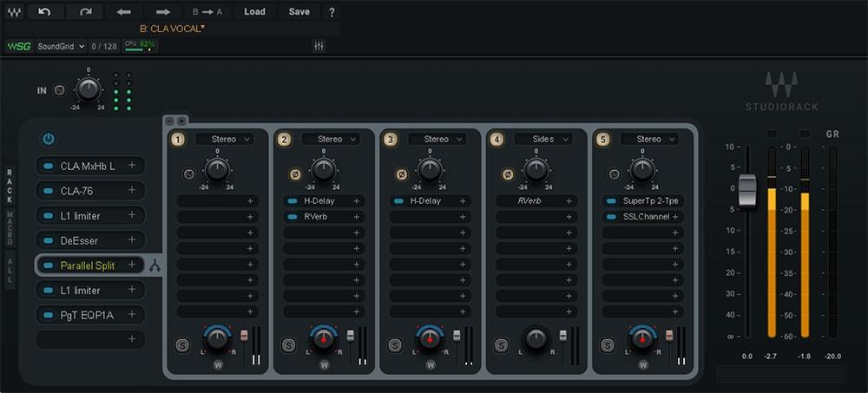This screenshot has height=393, width=868.
Task: Solo split 5 with S button
Action: click(x=608, y=346)
